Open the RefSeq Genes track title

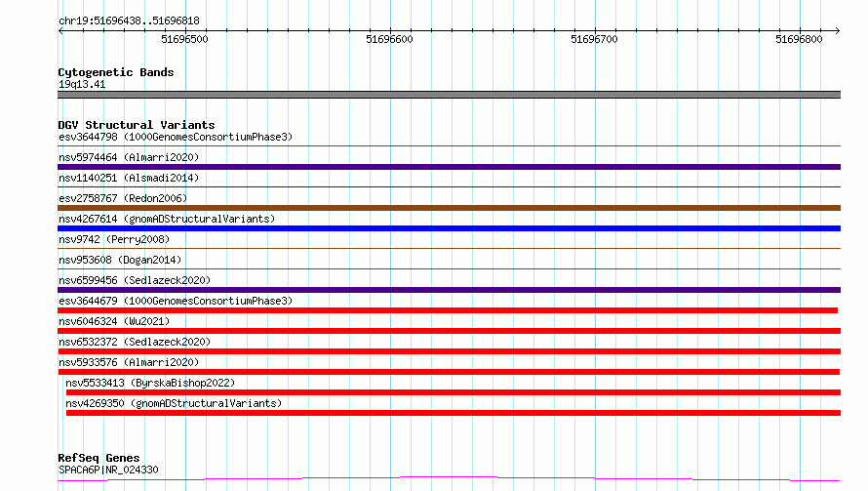pos(99,458)
